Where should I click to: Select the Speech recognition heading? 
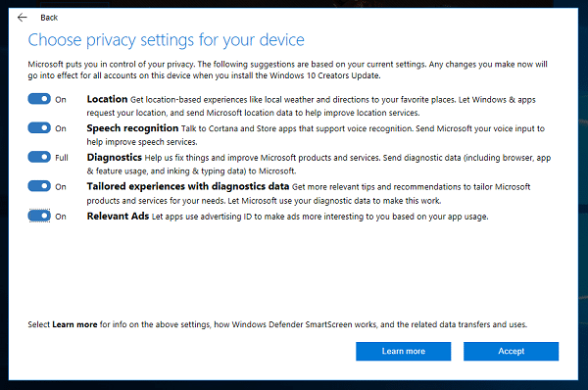132,128
